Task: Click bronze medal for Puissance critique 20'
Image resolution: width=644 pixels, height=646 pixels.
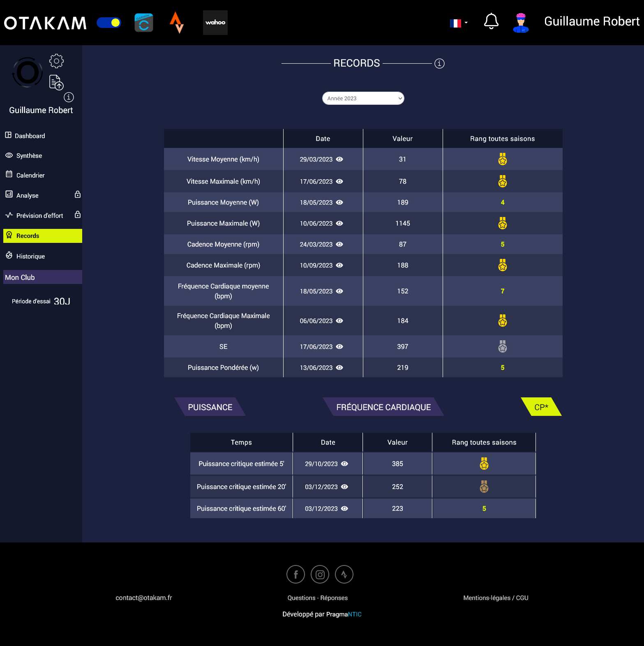Action: (x=484, y=487)
